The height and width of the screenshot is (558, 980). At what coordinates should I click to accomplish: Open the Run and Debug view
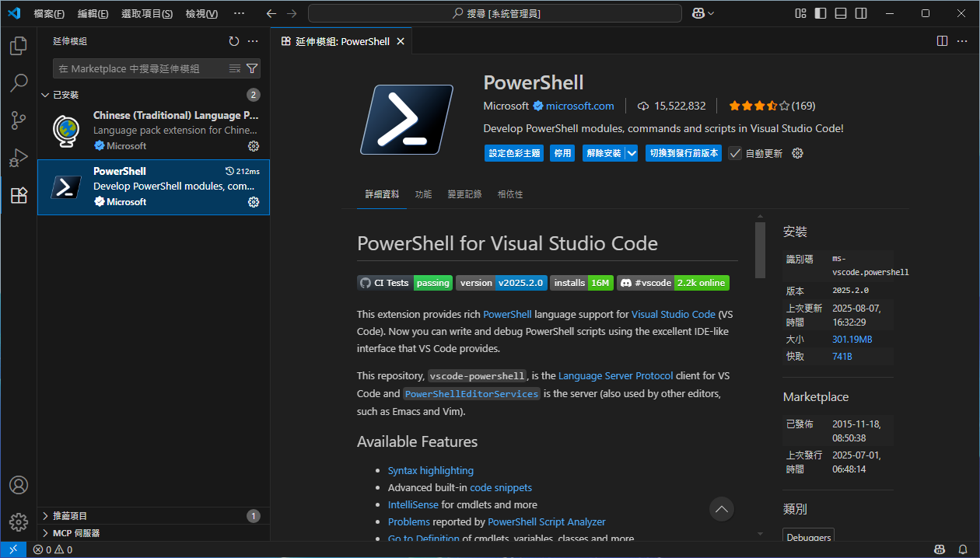(19, 158)
